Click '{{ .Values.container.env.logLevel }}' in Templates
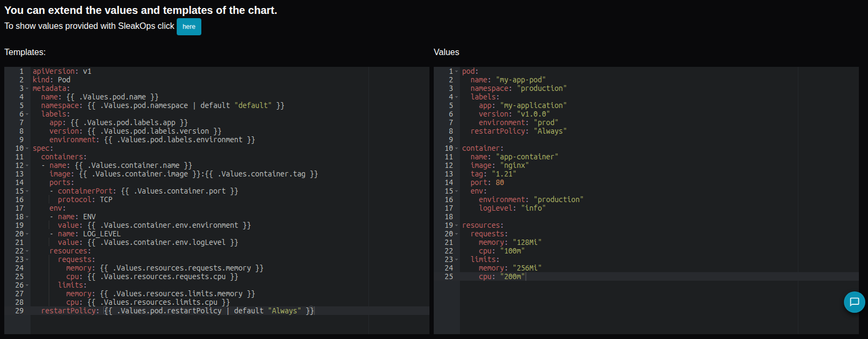868x339 pixels. pyautogui.click(x=163, y=242)
